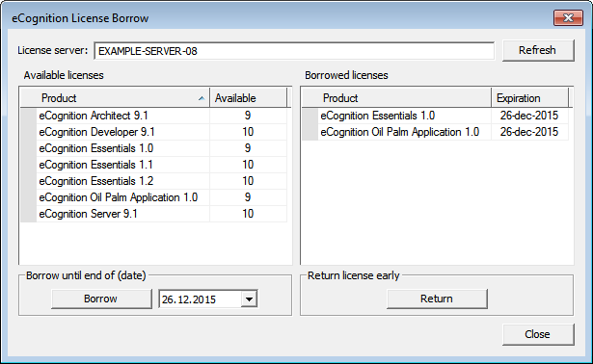Select eCognition Essentials 1.0 in available licenses
Viewport: 593px width, 364px height.
click(x=153, y=148)
